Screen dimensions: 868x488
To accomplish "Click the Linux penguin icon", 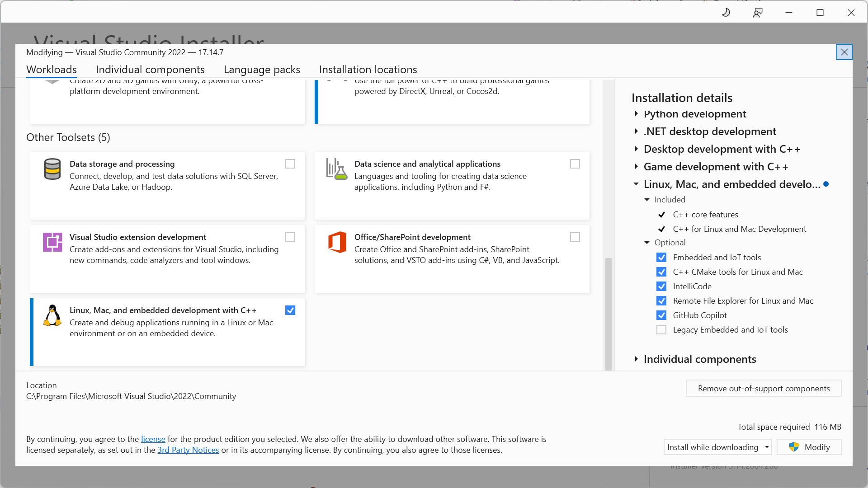I will pos(52,315).
